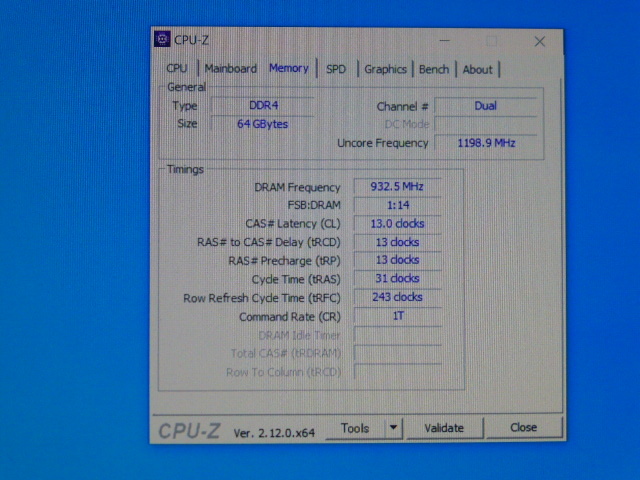Click the Channel # label

(x=402, y=107)
